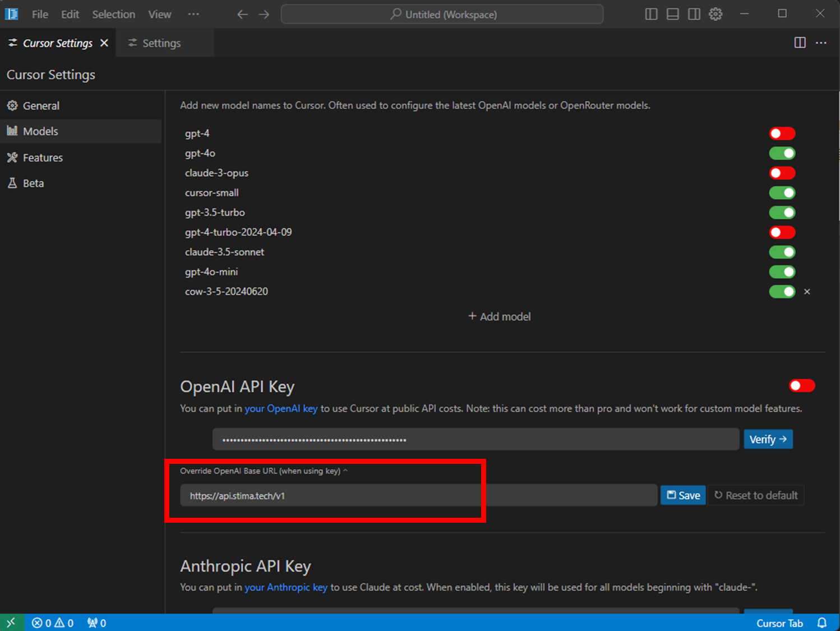Screen dimensions: 840x631
Task: Go forward with the right arrow
Action: (x=264, y=14)
